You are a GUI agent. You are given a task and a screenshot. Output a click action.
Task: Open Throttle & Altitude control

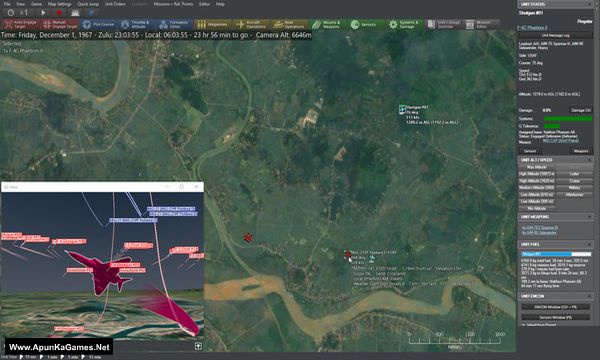[137, 24]
